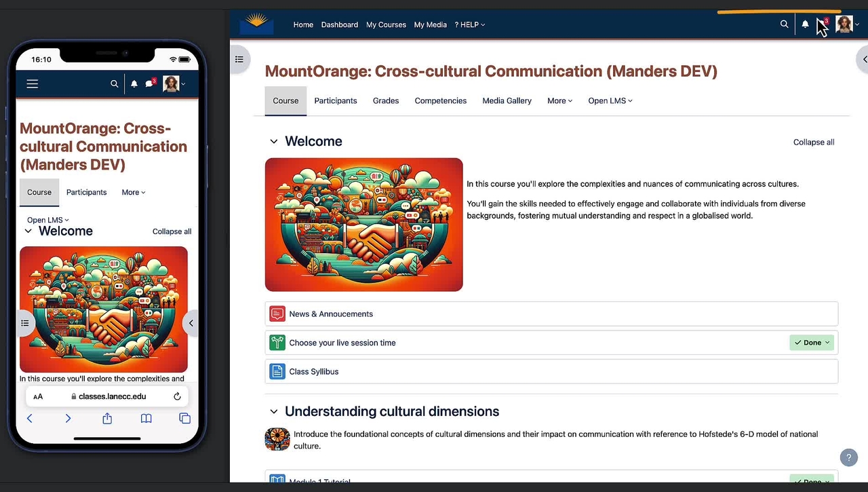The image size is (868, 492).
Task: Expand Open LMS menu on desktop
Action: click(x=610, y=100)
